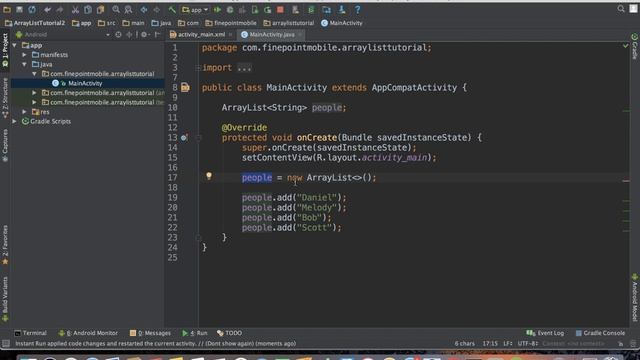Image resolution: width=640 pixels, height=360 pixels.
Task: Collapse the java folder node
Action: click(24, 64)
